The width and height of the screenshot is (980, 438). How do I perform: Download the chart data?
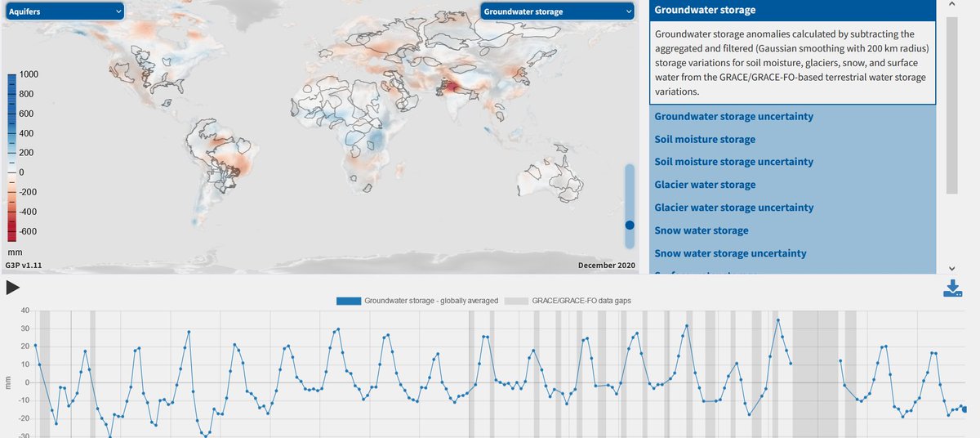click(953, 288)
